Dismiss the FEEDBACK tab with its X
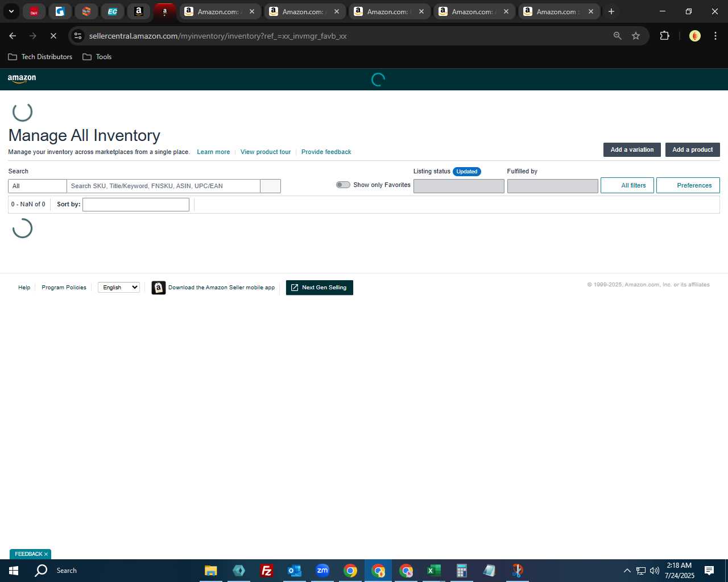The image size is (728, 582). coord(46,554)
